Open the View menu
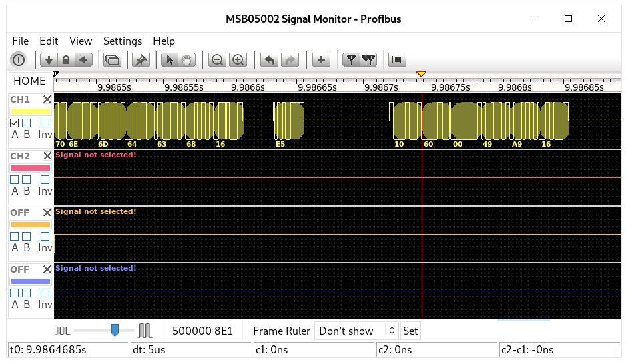Screen dimensions: 628x364 point(81,41)
